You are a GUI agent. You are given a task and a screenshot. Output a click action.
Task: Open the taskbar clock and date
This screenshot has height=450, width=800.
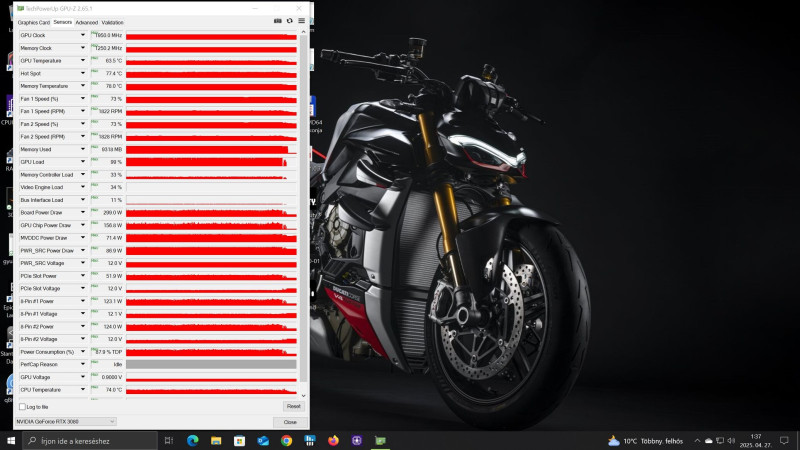coord(756,440)
